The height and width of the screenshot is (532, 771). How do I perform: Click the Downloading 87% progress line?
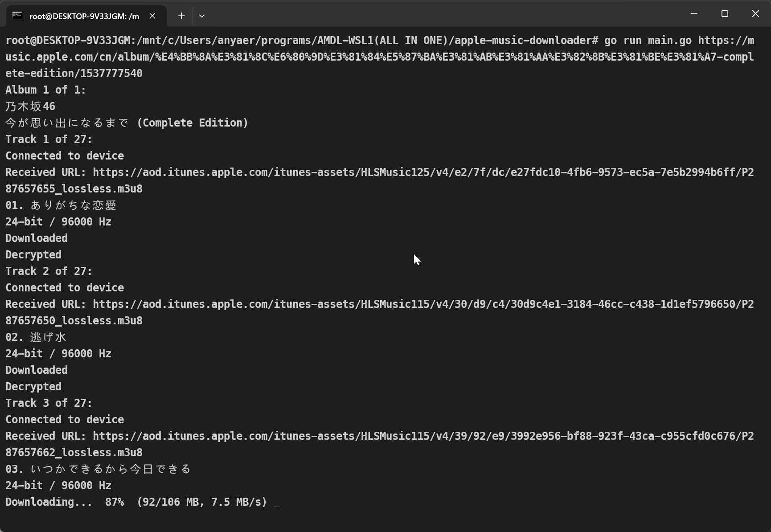point(136,502)
